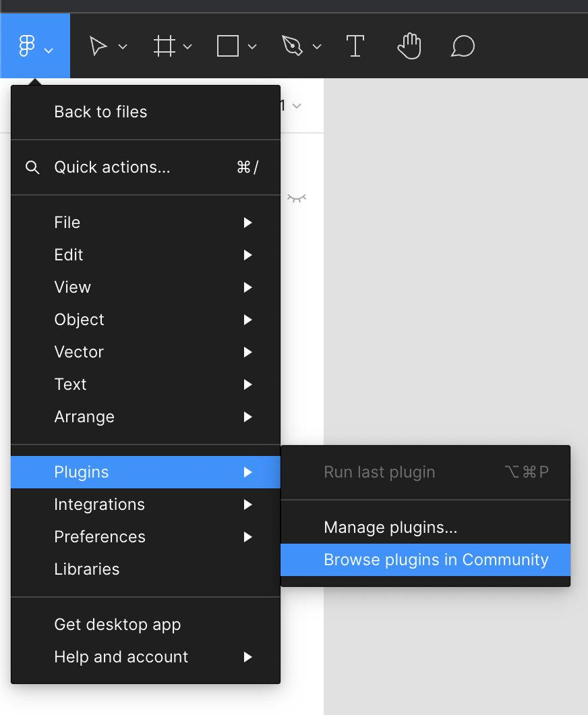This screenshot has height=715, width=588.
Task: Select the Pen tool
Action: coord(292,47)
